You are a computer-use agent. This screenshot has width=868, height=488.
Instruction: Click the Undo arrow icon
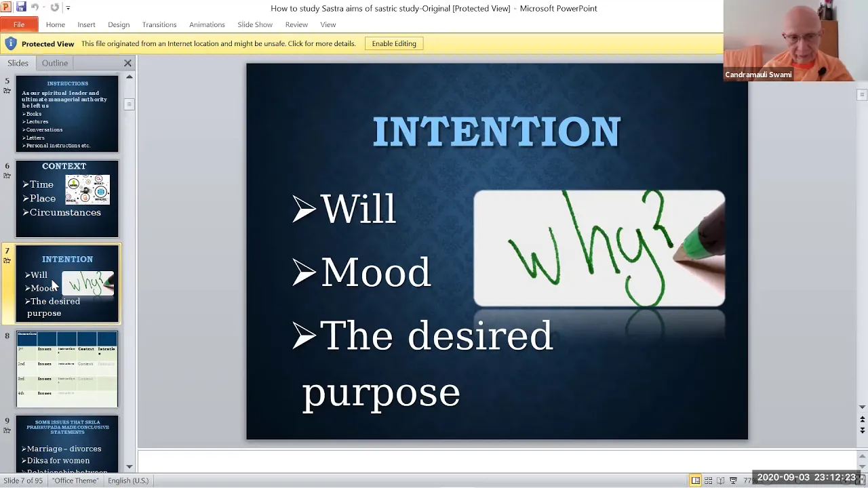point(35,7)
